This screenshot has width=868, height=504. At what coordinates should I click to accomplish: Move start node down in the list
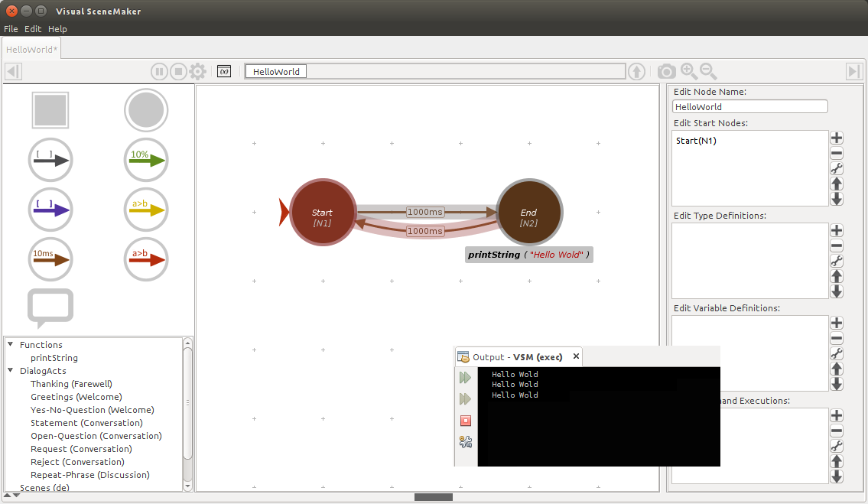837,199
